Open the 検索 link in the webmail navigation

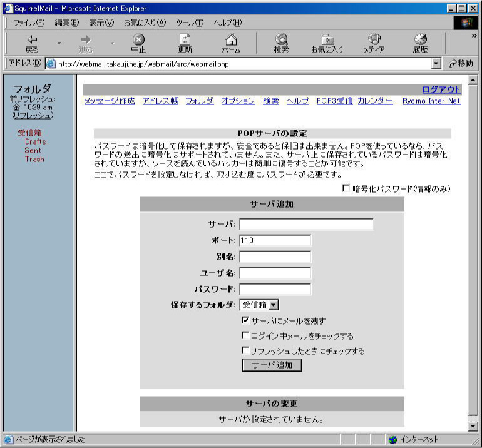pos(271,101)
